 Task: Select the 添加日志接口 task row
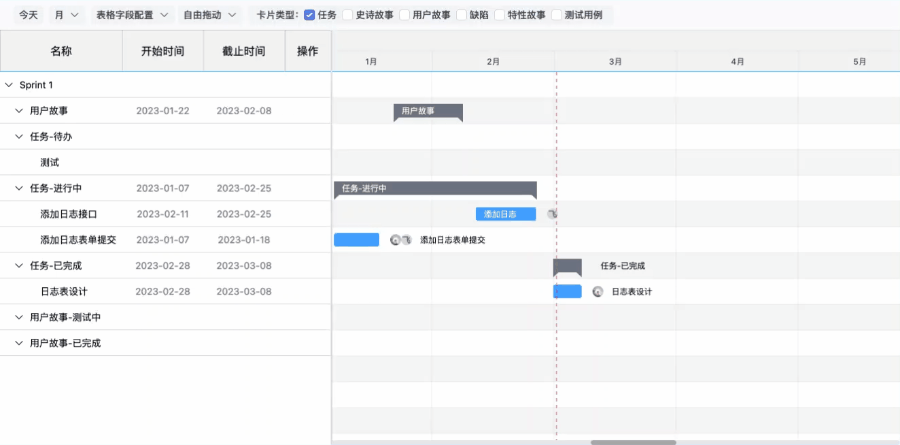68,214
